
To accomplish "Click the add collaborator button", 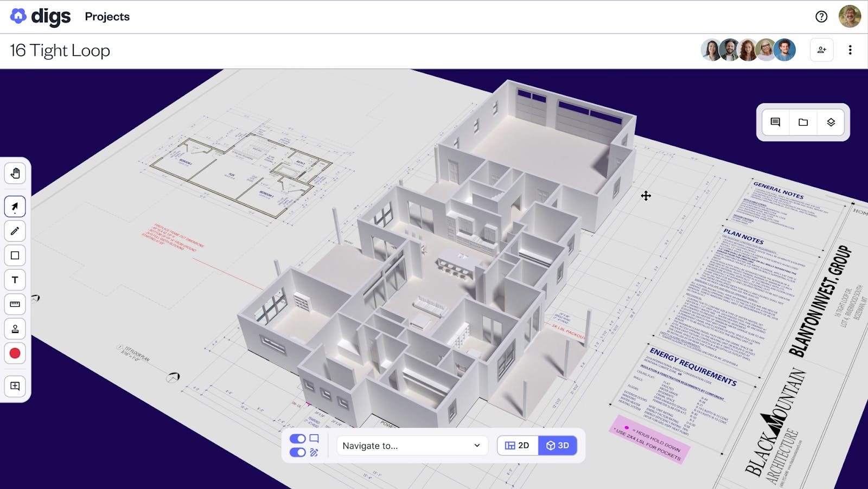I will click(x=821, y=50).
